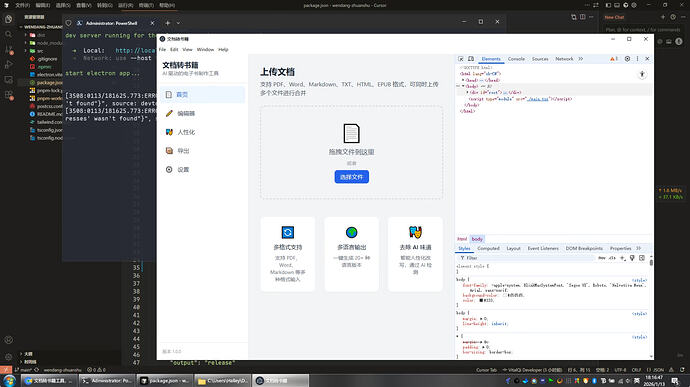Switch to the Layout tab in the styles pane
The width and height of the screenshot is (690, 387).
(x=513, y=249)
